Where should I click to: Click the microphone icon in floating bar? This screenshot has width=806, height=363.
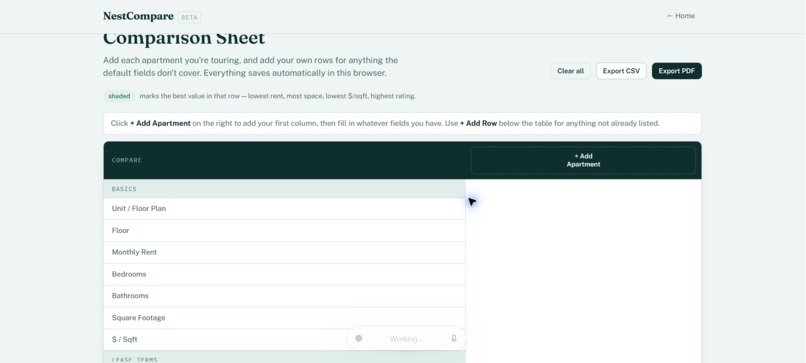(454, 338)
